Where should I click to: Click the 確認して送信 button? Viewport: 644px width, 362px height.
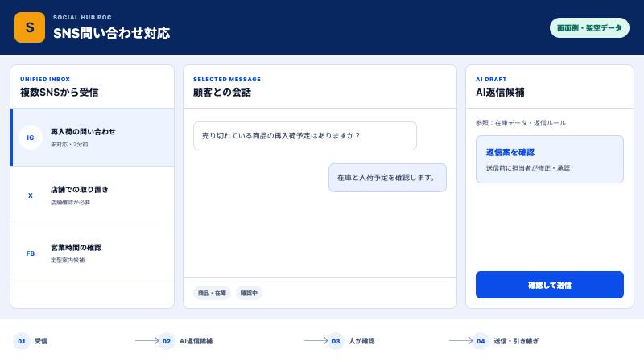[x=550, y=285]
